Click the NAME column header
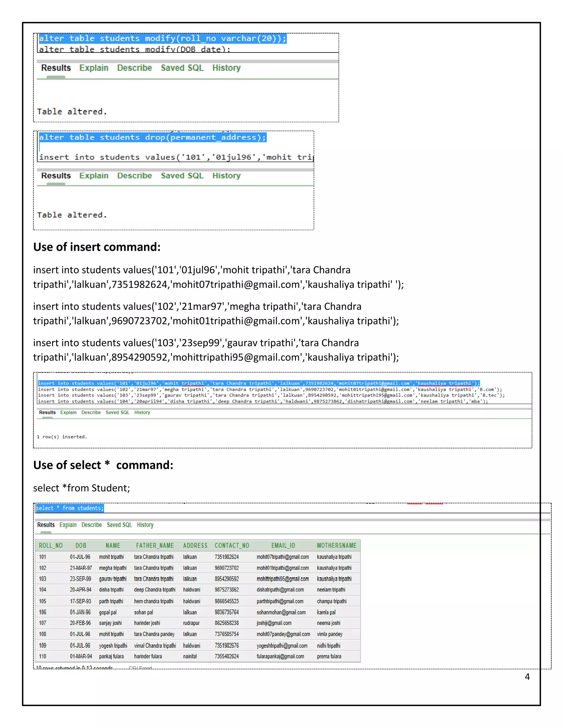563x728 pixels. (113, 545)
